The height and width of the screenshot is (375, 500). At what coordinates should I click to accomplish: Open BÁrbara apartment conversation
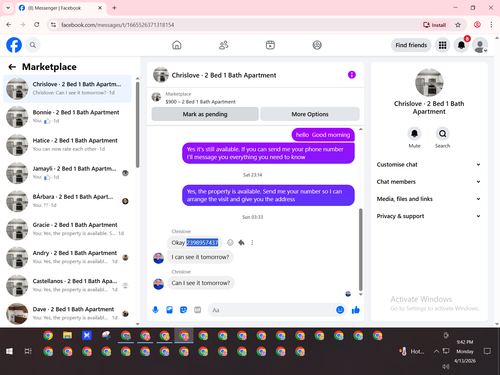coord(68,201)
